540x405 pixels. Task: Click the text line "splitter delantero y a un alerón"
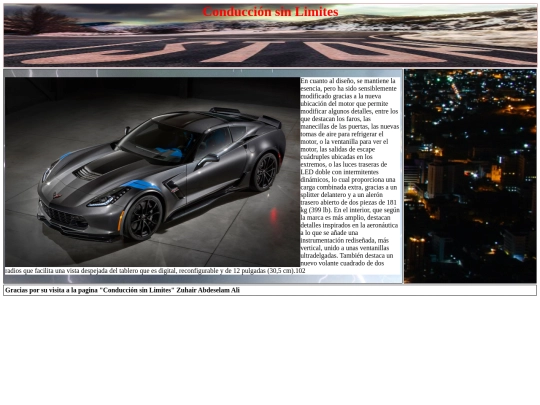(341, 195)
